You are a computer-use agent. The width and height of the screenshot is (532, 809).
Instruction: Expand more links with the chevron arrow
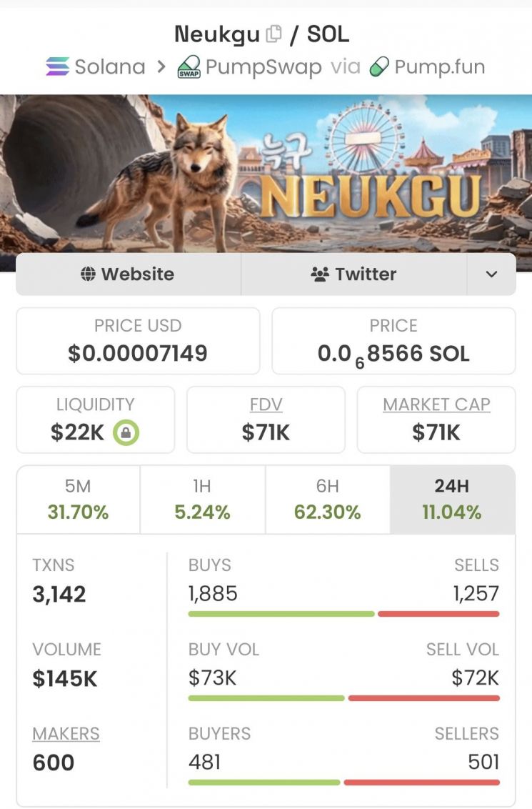tap(491, 274)
